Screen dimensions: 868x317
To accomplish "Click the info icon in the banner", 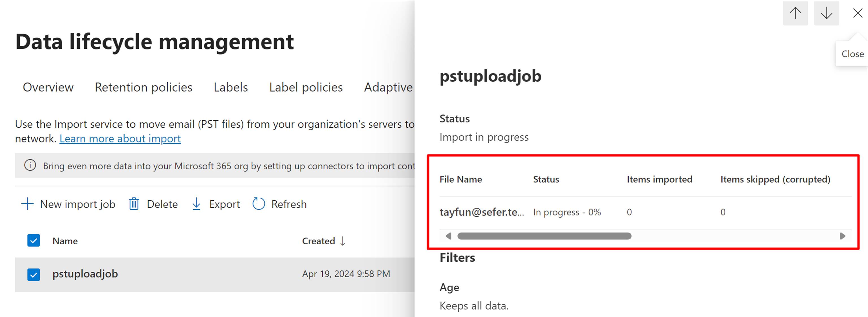I will 30,165.
